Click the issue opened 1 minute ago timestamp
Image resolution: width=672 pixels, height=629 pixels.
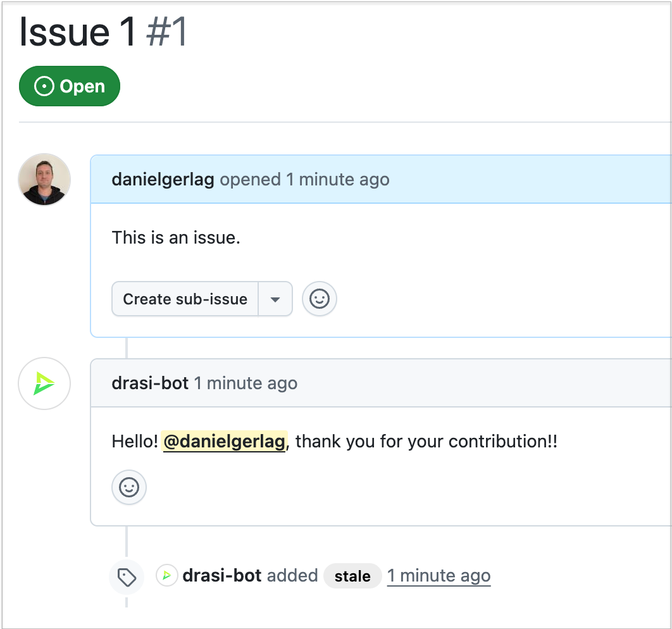click(x=337, y=180)
